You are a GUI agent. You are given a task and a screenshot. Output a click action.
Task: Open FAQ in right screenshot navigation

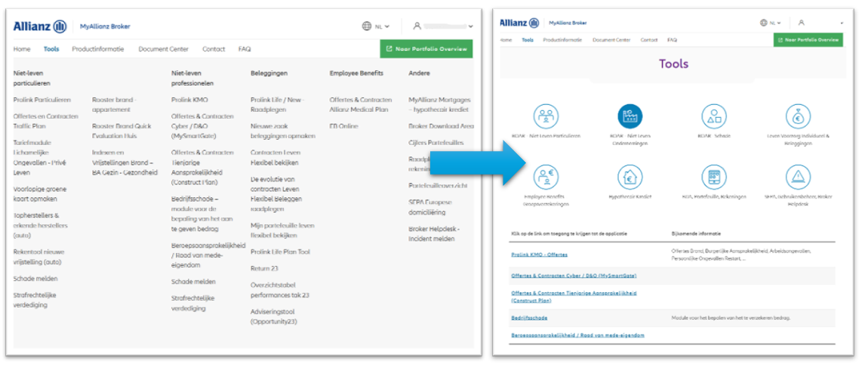point(672,40)
